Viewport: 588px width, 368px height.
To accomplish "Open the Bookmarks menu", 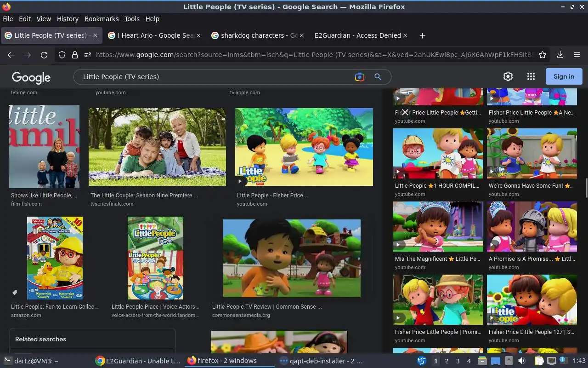I will tap(102, 19).
